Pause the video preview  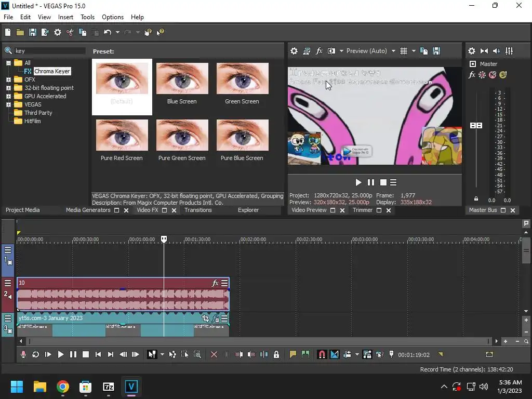[371, 182]
